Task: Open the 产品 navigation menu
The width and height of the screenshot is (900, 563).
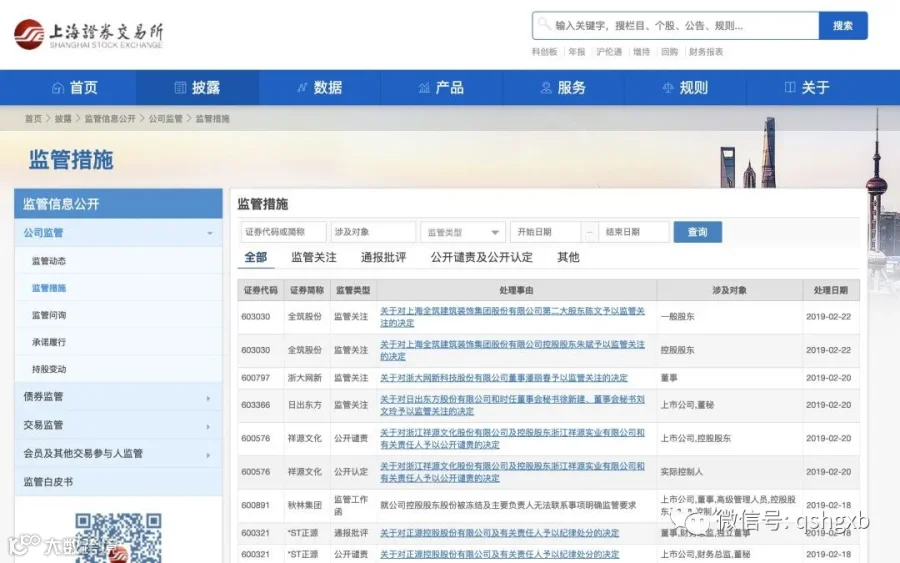Action: coord(441,88)
